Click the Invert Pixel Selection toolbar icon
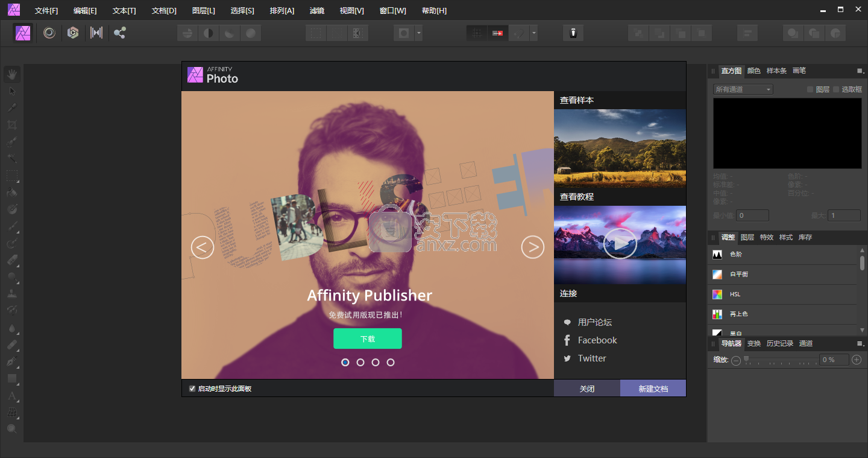This screenshot has width=868, height=458. (357, 33)
